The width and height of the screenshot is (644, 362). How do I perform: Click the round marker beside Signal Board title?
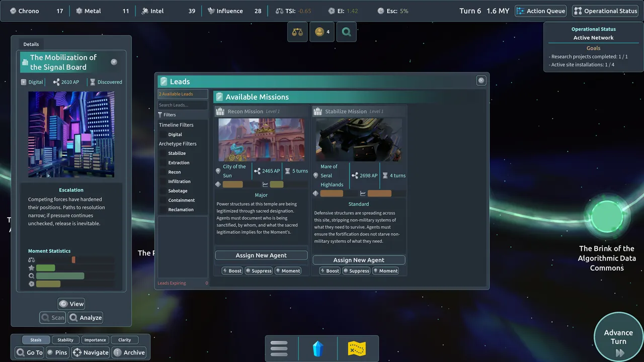click(x=114, y=62)
